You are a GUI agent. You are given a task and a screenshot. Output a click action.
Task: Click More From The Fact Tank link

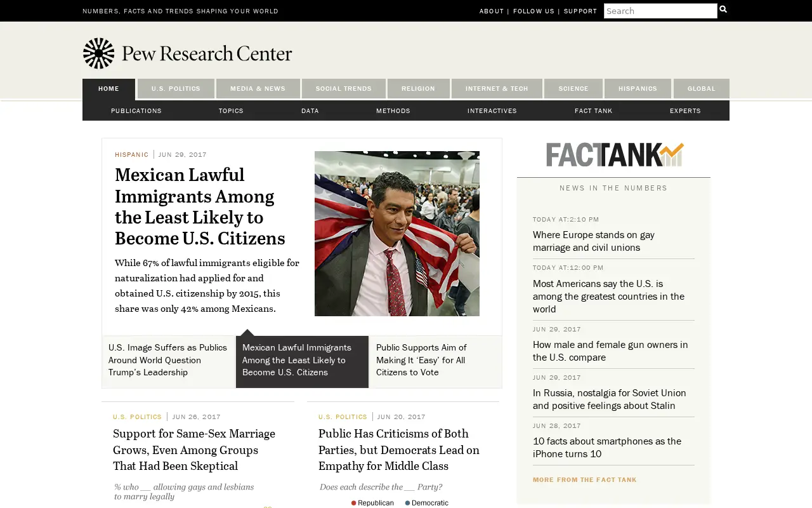click(x=585, y=480)
